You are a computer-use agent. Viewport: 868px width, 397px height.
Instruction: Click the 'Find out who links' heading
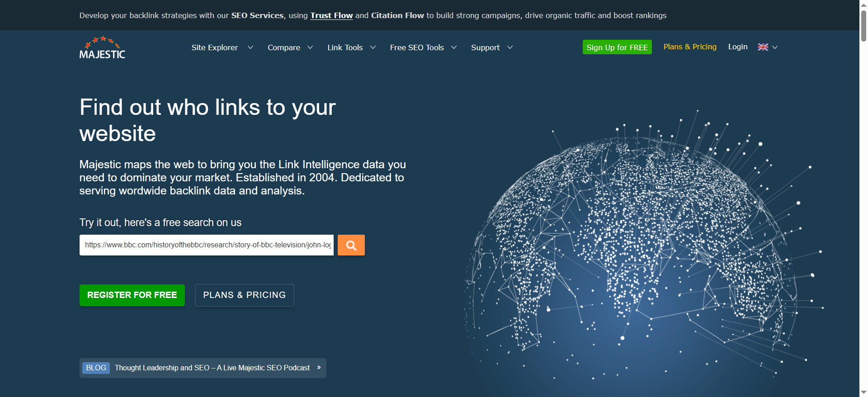pyautogui.click(x=208, y=120)
